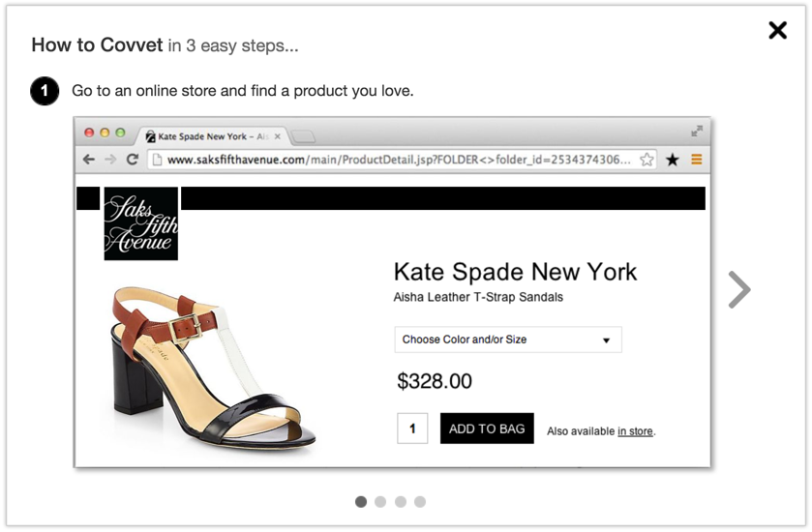This screenshot has height=532, width=812.
Task: Select the third carousel page dot
Action: (x=401, y=502)
